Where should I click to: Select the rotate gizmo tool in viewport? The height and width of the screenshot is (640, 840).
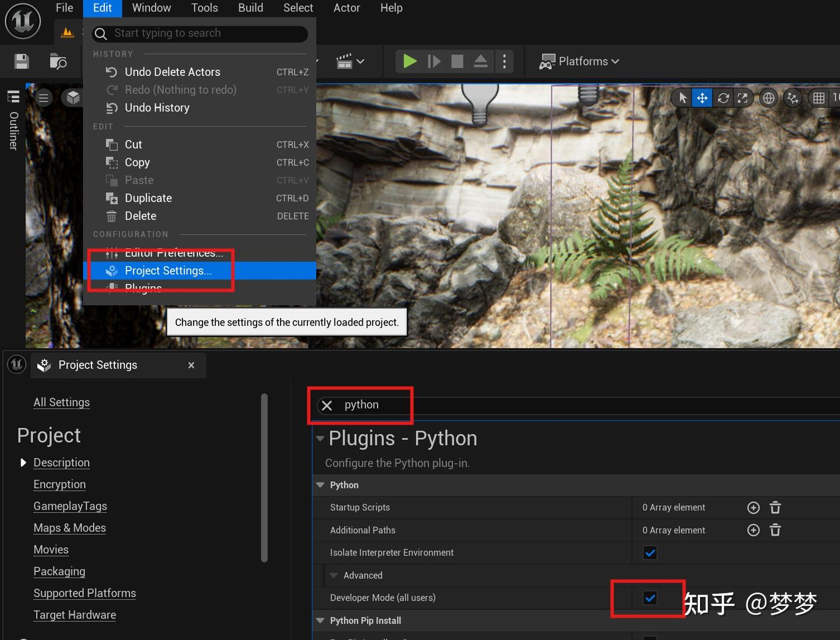point(723,98)
